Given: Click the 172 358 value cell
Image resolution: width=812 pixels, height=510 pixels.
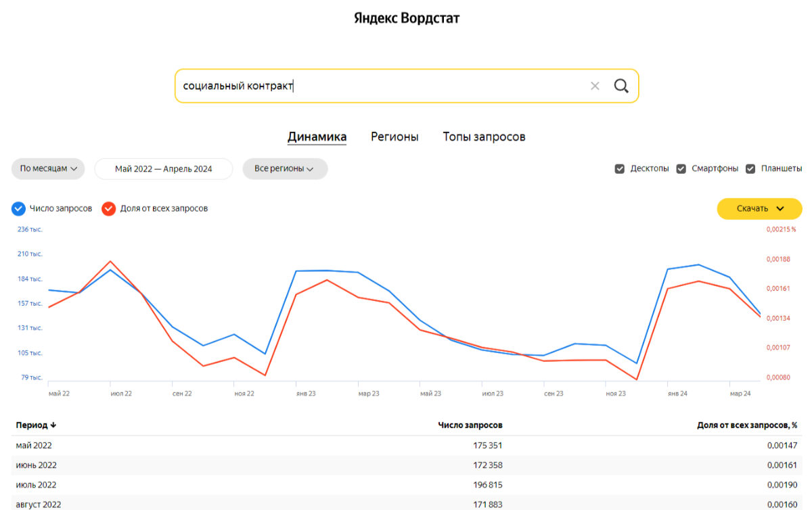Looking at the screenshot, I should click(x=487, y=465).
